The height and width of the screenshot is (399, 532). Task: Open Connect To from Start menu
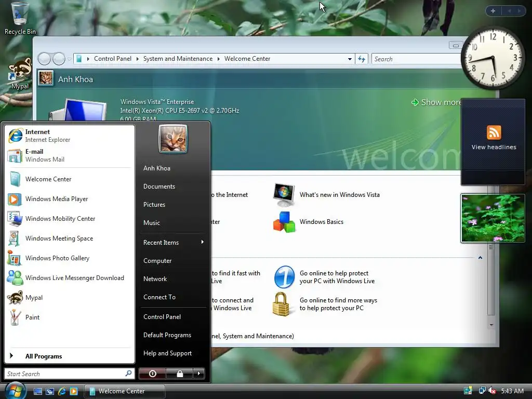tap(174, 297)
